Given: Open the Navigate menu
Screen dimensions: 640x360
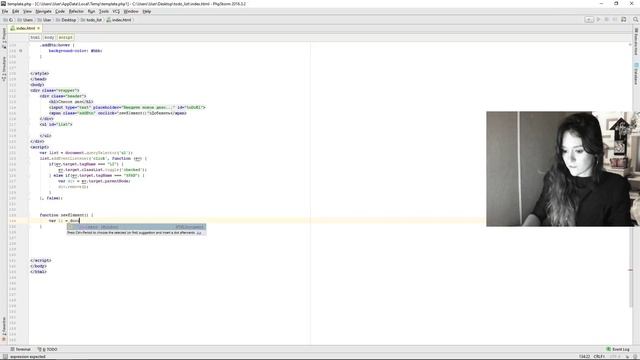Looking at the screenshot, I should click(x=43, y=11).
